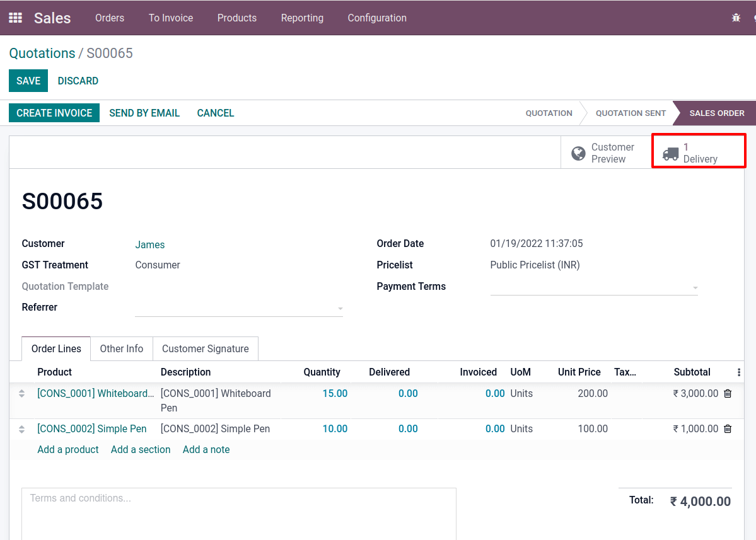Click subtotal ₹ 1,000.00
The width and height of the screenshot is (756, 540).
695,428
